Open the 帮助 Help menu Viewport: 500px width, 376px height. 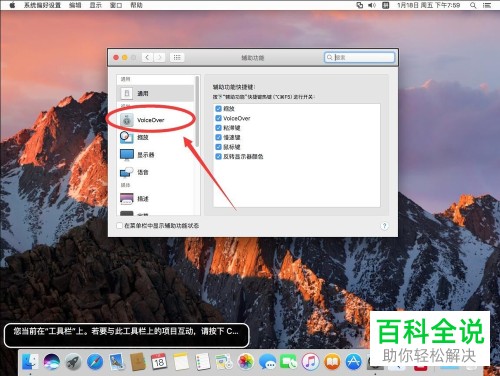coord(136,5)
